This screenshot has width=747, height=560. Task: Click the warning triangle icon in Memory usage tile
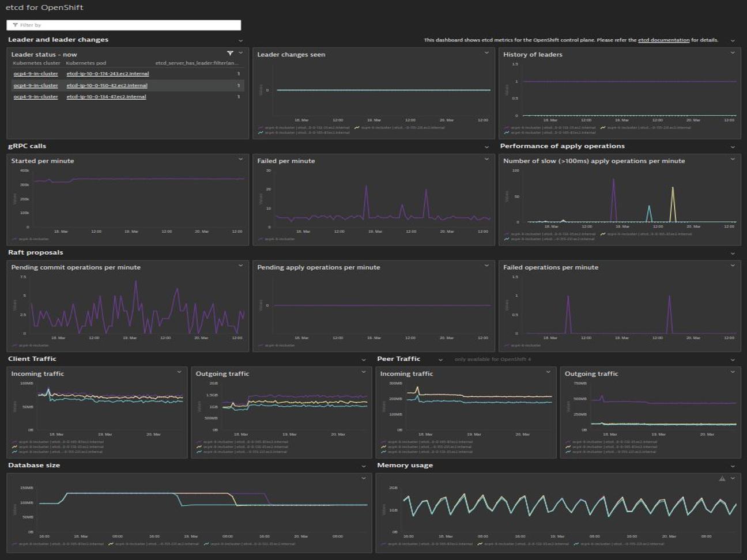(722, 478)
